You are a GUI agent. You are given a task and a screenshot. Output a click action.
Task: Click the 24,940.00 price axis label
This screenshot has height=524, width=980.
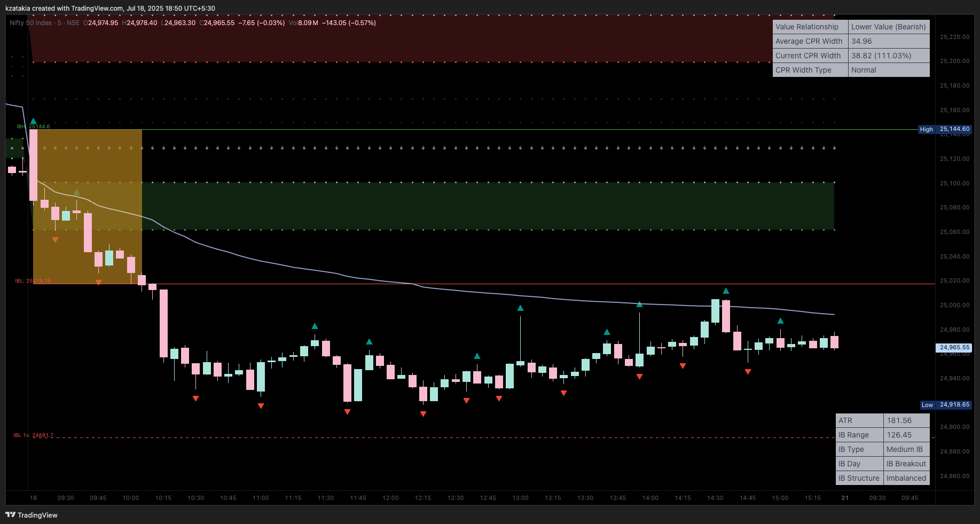[x=954, y=378]
